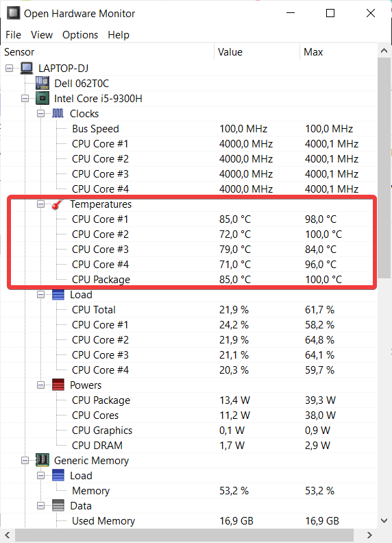Click the Value column header
This screenshot has height=543, width=392.
tap(257, 52)
